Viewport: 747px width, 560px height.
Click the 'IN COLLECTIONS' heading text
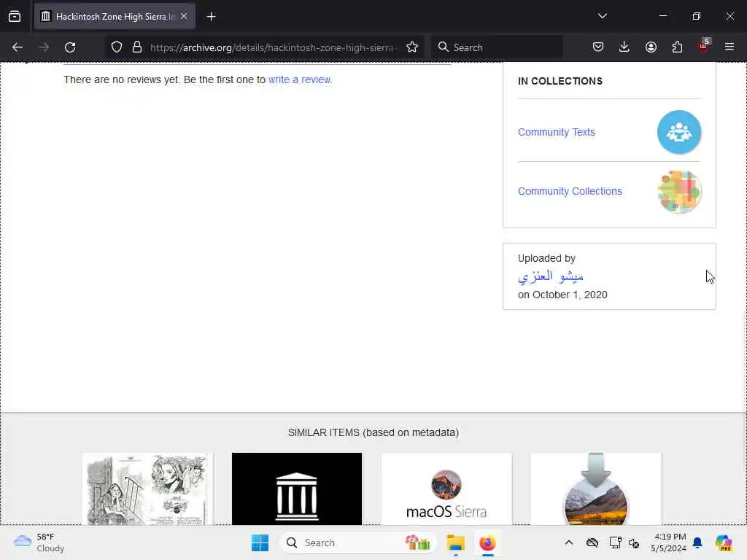click(x=560, y=81)
